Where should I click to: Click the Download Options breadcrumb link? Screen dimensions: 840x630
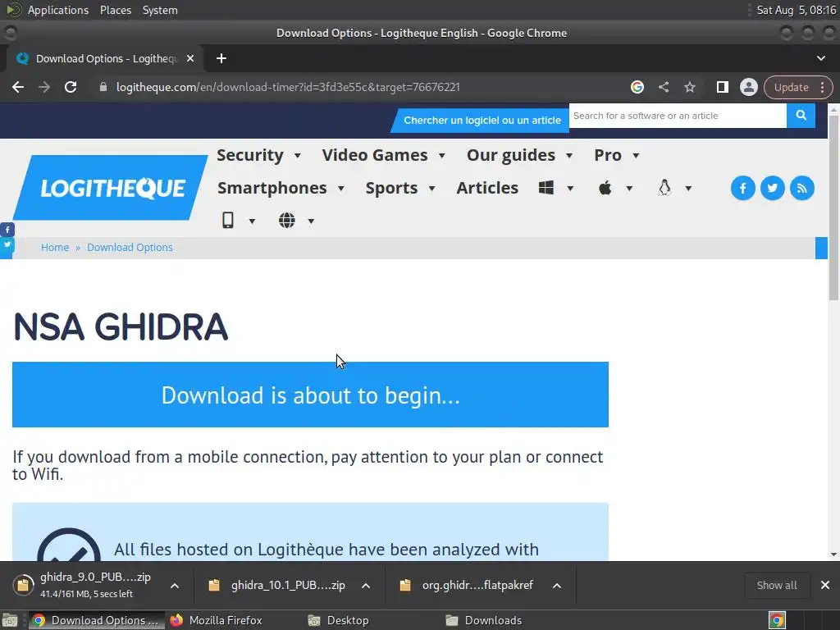(x=130, y=248)
